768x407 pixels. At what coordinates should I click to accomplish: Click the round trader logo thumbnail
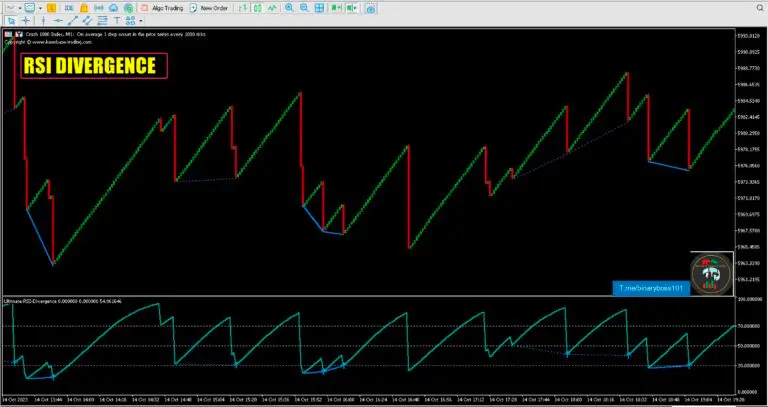712,274
